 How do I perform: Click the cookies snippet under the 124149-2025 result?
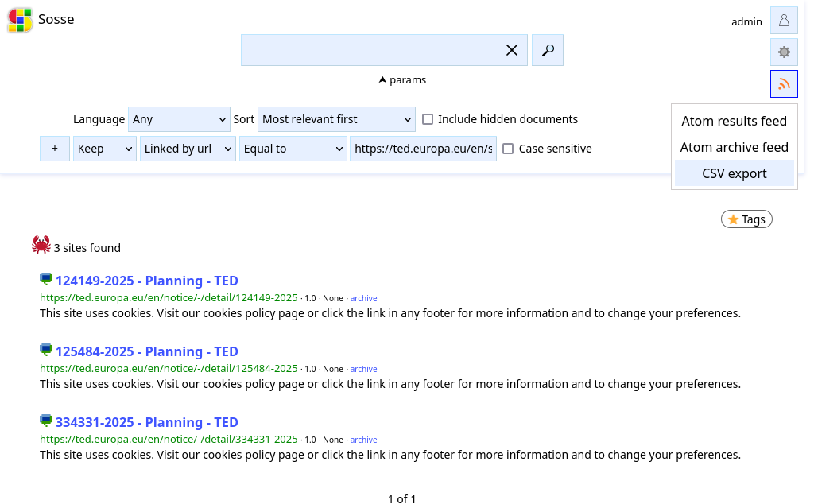pos(390,313)
